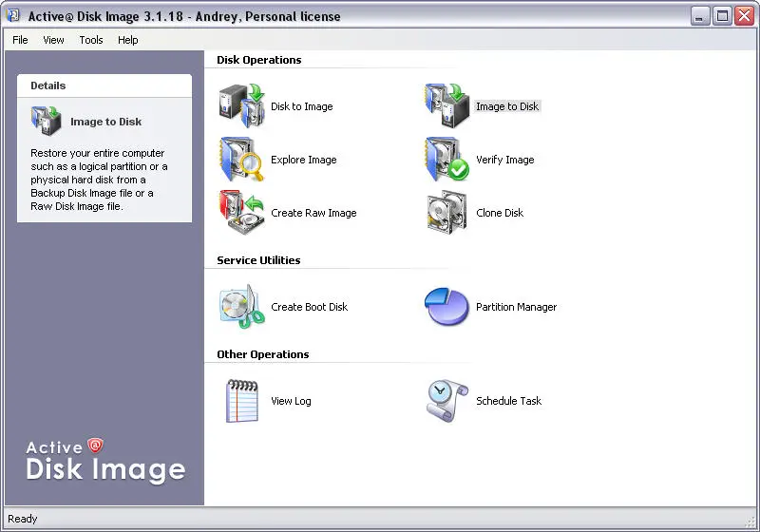Viewport: 760px width, 532px height.
Task: Click the Explore Image text link
Action: point(303,160)
